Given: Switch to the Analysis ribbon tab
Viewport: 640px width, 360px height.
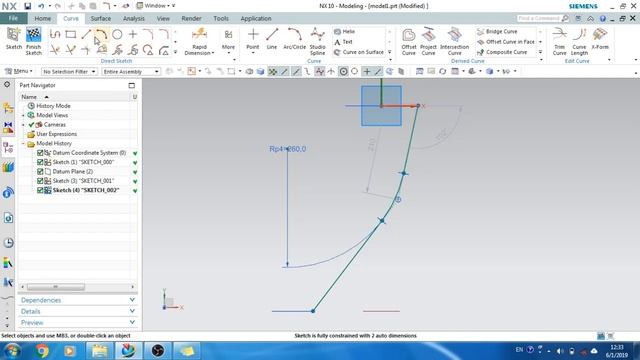Looking at the screenshot, I should coord(133,18).
